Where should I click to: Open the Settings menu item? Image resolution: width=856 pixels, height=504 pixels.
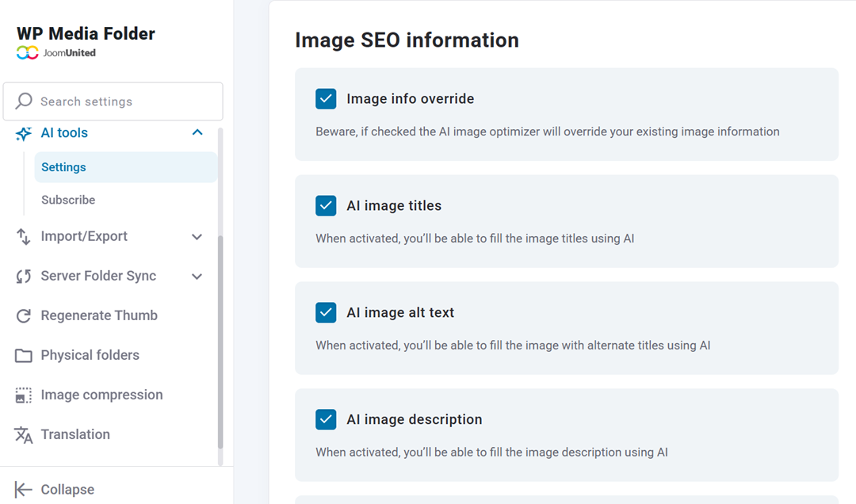pyautogui.click(x=63, y=167)
